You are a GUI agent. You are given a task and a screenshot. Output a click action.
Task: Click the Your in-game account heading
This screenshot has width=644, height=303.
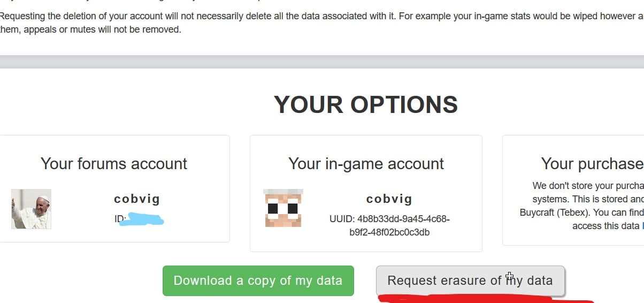click(366, 163)
